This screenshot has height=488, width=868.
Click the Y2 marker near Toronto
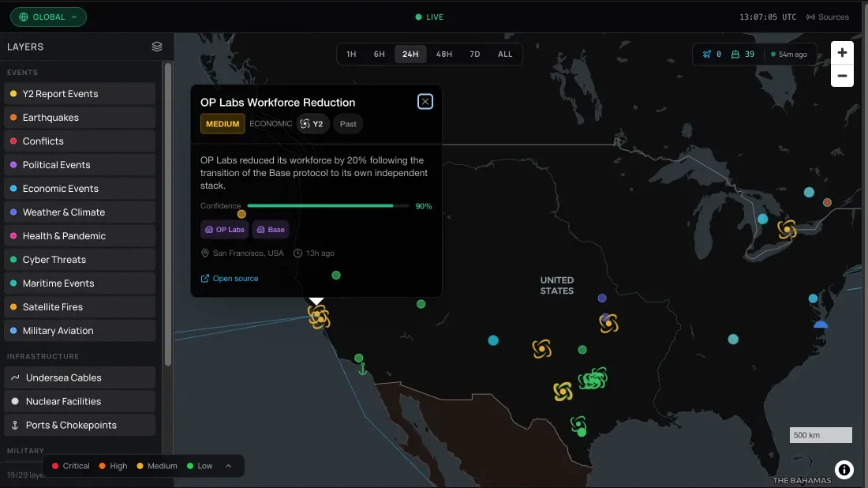tap(787, 229)
